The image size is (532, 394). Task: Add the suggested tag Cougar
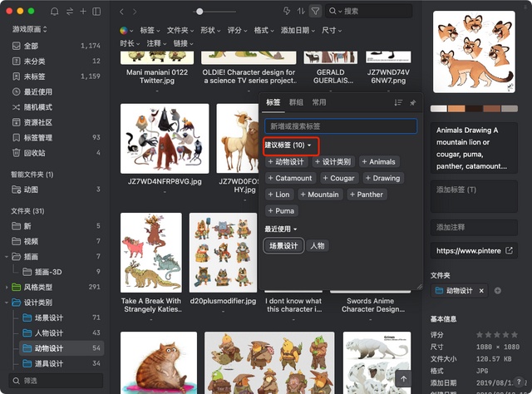338,178
